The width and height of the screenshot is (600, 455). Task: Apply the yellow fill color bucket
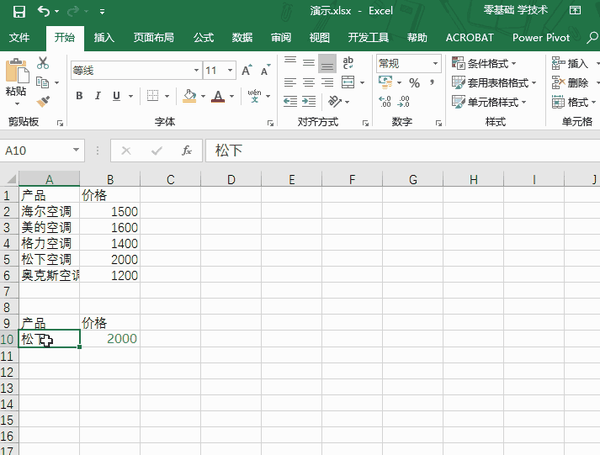pos(189,96)
